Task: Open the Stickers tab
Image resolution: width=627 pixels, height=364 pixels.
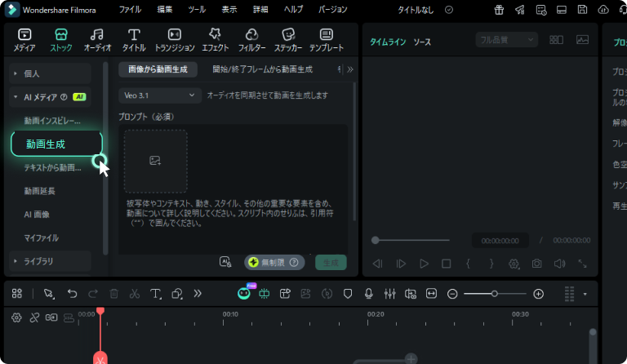Action: (x=288, y=40)
